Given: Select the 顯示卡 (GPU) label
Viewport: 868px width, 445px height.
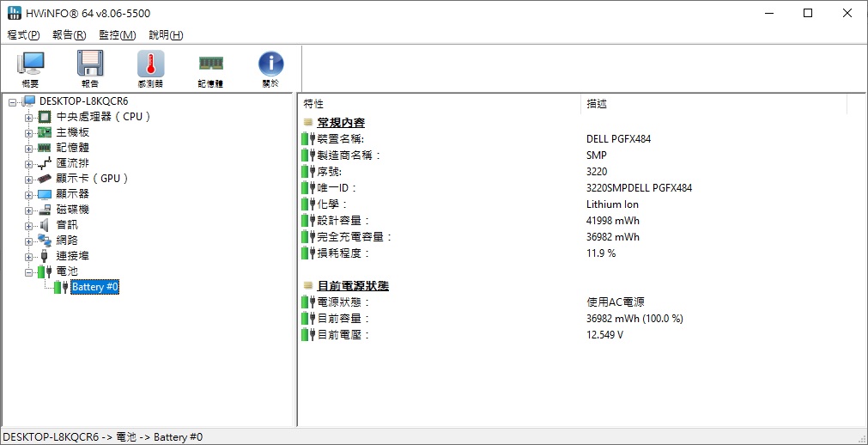Looking at the screenshot, I should [93, 179].
